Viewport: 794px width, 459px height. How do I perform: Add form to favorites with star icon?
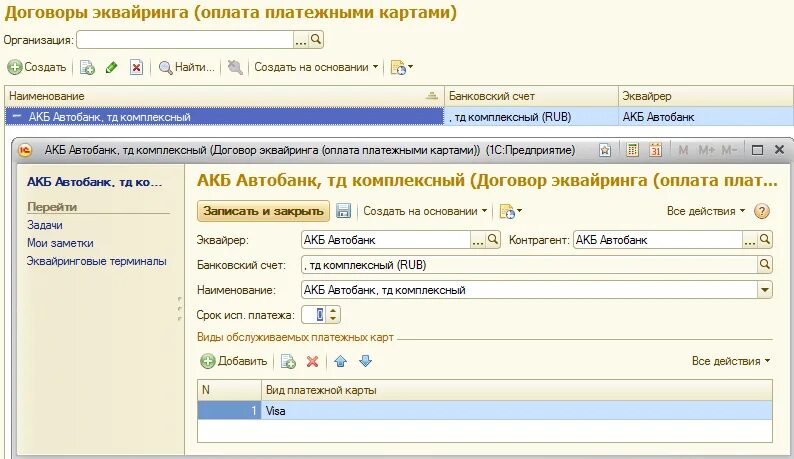click(605, 150)
